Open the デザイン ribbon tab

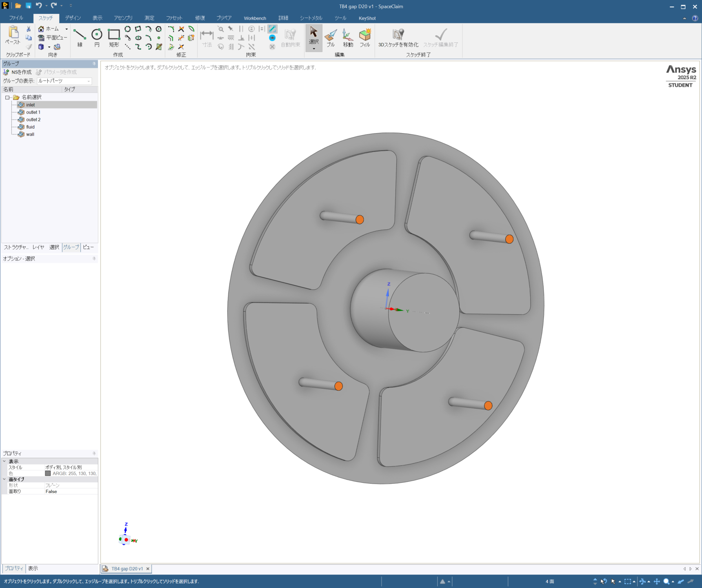73,18
